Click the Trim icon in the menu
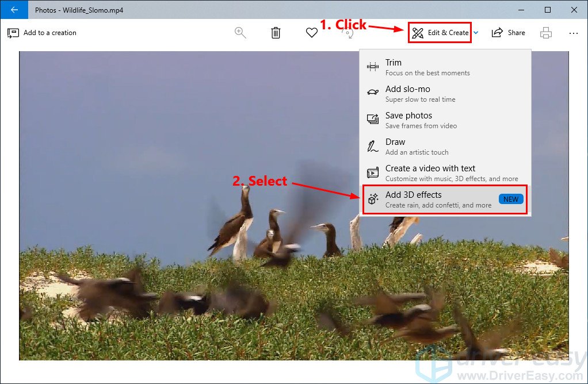588x384 pixels. [x=372, y=67]
